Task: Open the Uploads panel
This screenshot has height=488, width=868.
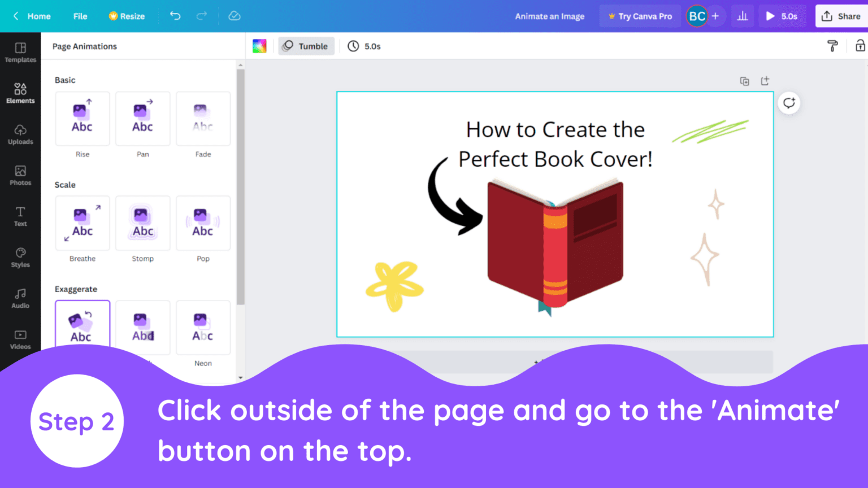Action: pos(20,134)
